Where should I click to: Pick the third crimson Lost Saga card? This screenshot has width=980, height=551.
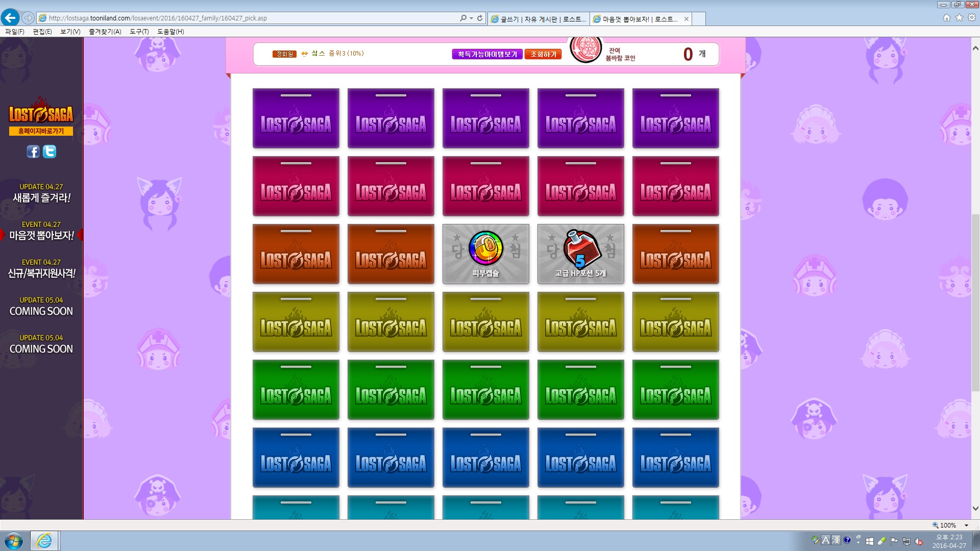coord(486,186)
